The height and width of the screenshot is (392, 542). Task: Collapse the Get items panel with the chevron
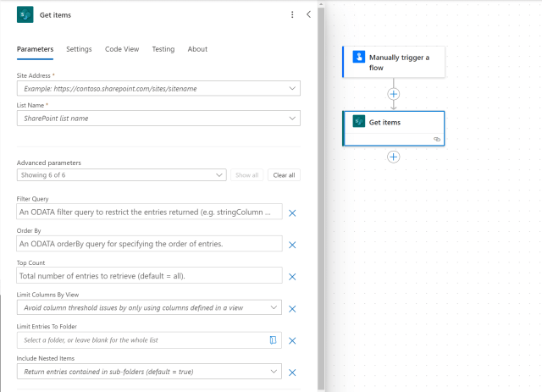click(x=308, y=14)
